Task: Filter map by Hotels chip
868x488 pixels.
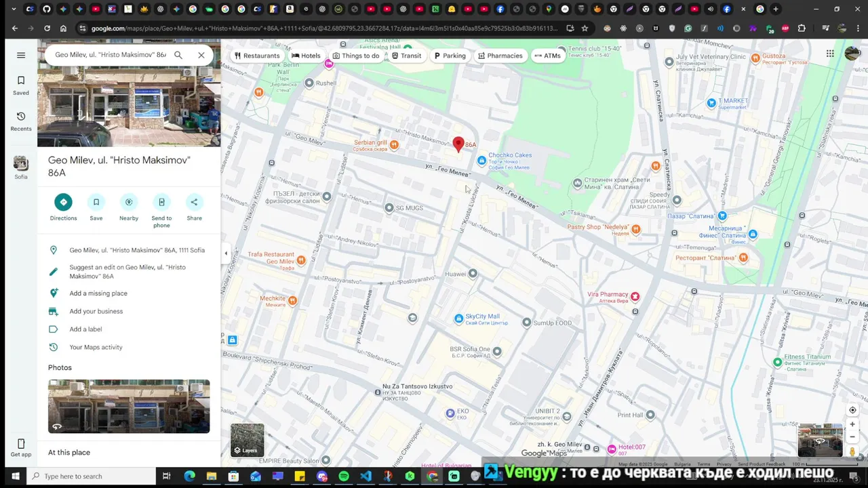Action: (306, 56)
